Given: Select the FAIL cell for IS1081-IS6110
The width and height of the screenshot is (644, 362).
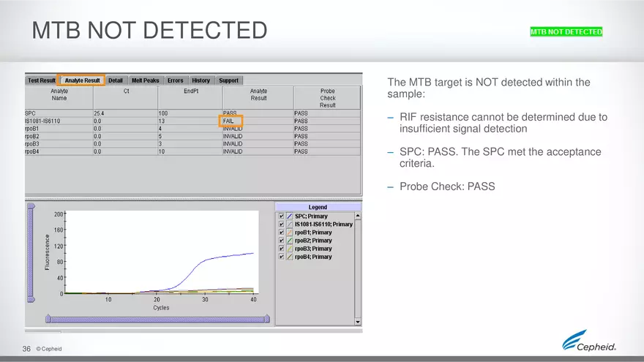Looking at the screenshot, I should tap(231, 121).
